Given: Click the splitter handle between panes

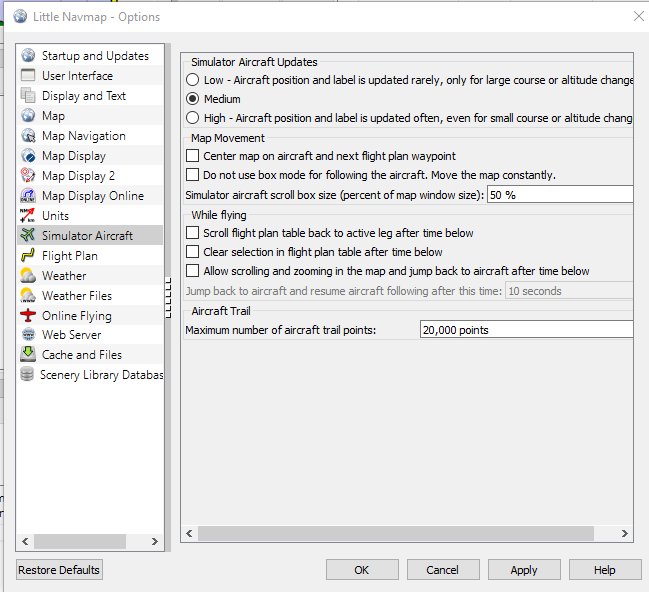Looking at the screenshot, I should coord(168,298).
